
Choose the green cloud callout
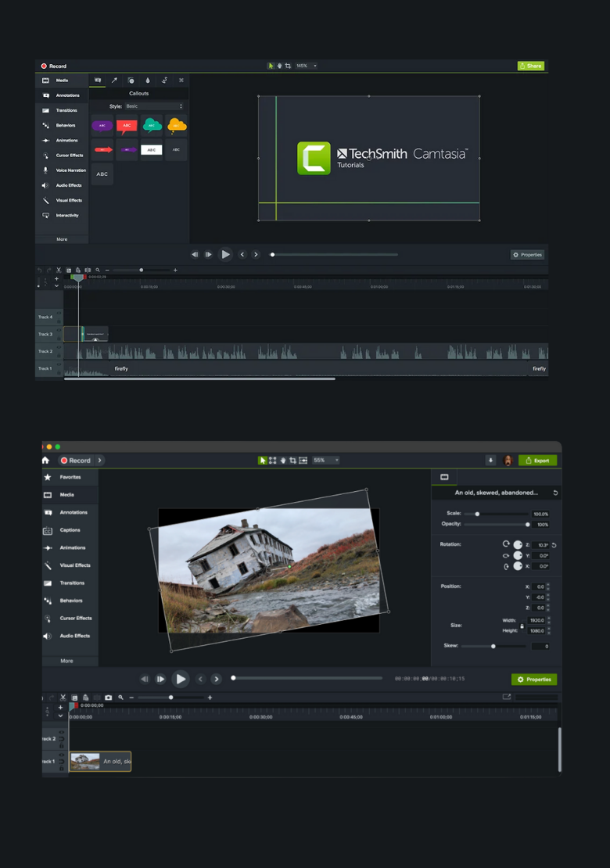(x=152, y=125)
